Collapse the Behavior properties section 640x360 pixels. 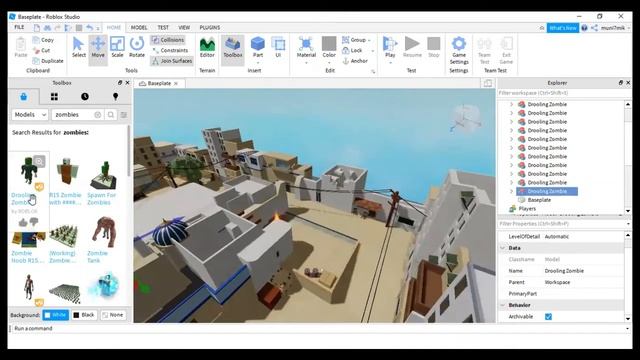coord(503,305)
